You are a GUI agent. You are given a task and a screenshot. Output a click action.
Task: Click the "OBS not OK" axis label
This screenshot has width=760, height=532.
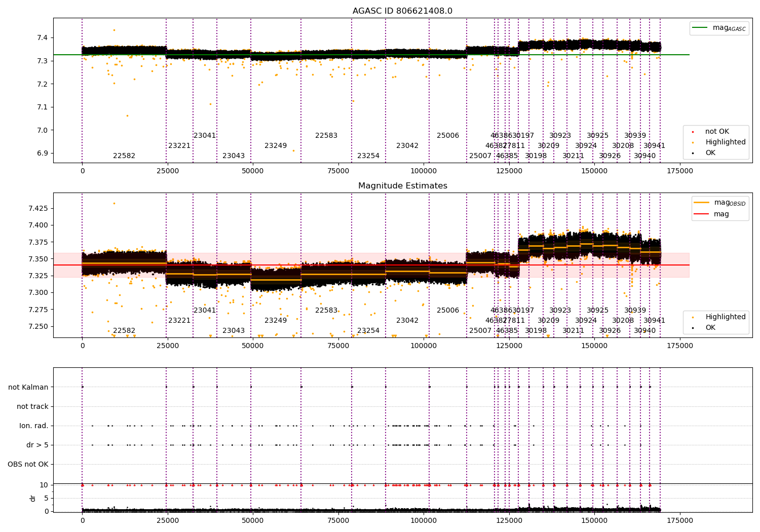tap(28, 464)
